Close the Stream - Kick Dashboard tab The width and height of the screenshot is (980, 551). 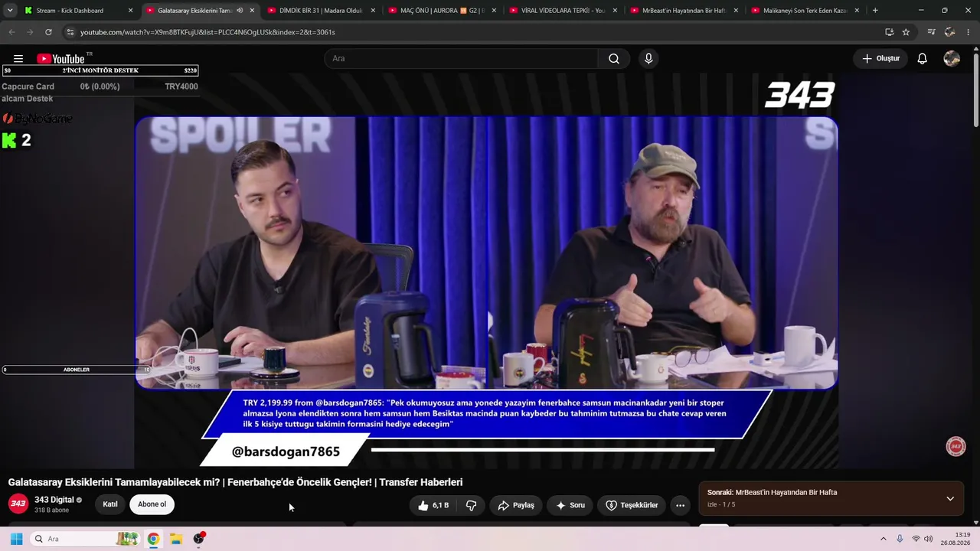tap(131, 11)
